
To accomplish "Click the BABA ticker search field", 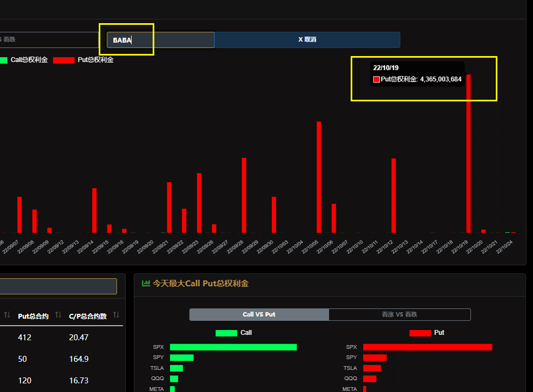I will 160,40.
